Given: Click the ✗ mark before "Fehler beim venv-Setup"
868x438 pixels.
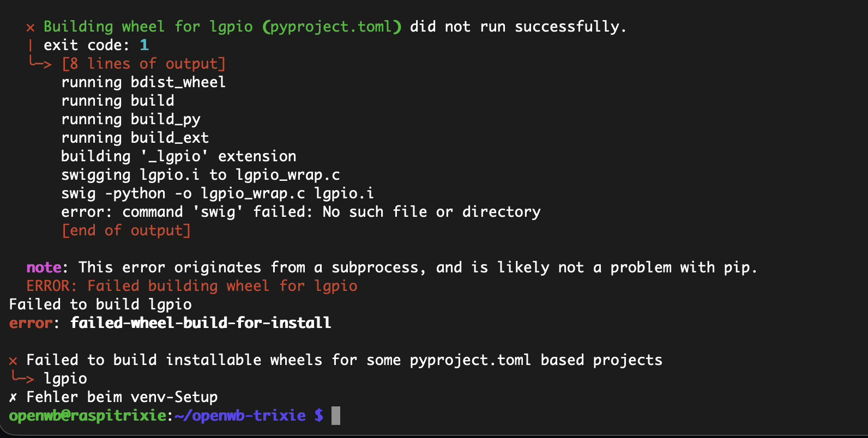Looking at the screenshot, I should (x=13, y=397).
